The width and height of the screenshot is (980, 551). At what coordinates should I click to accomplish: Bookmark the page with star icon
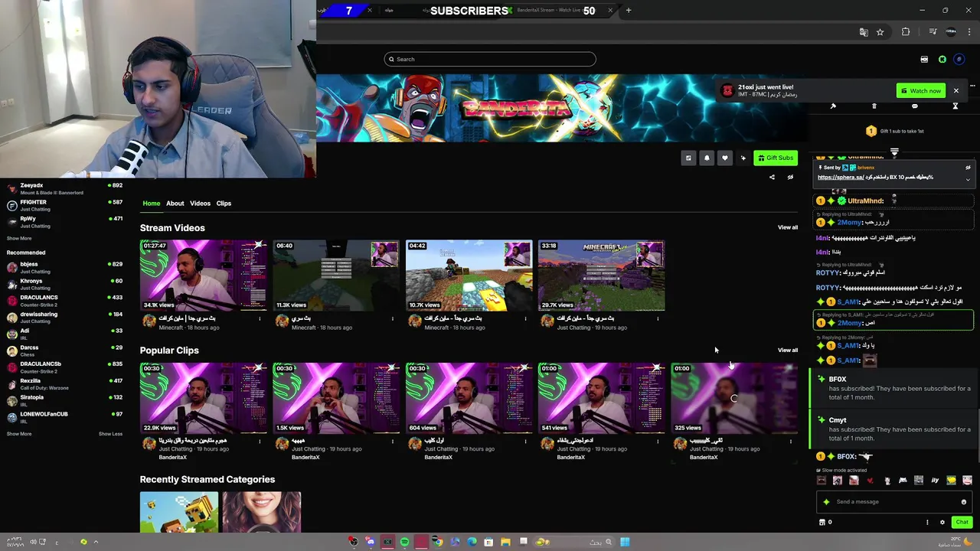[880, 32]
